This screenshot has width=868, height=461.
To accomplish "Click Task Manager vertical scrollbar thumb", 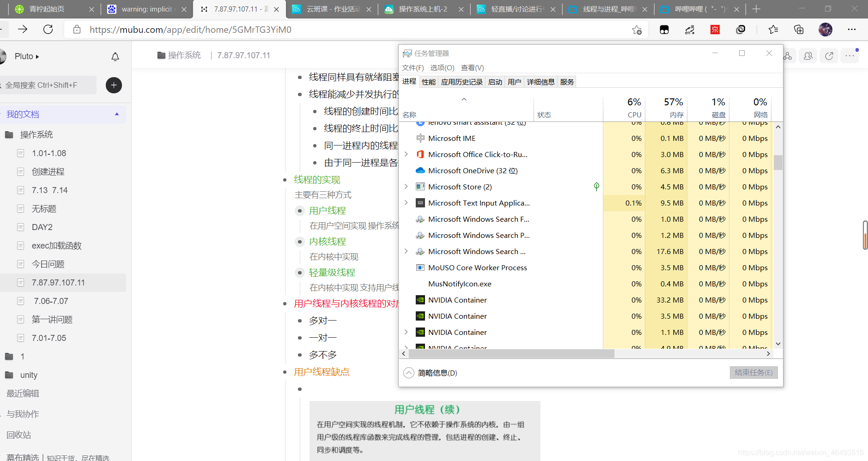I will click(x=778, y=162).
